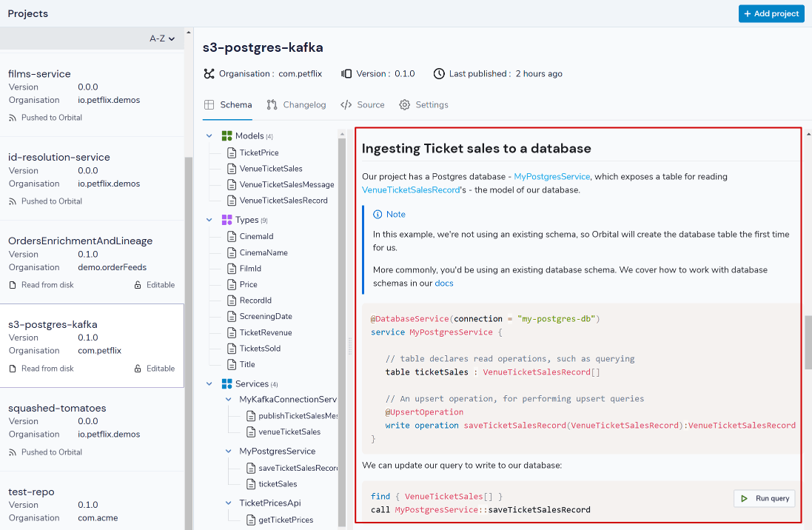Select VenueTicketSalesRecord in the tree
Viewport: 812px width, 530px height.
(x=277, y=201)
